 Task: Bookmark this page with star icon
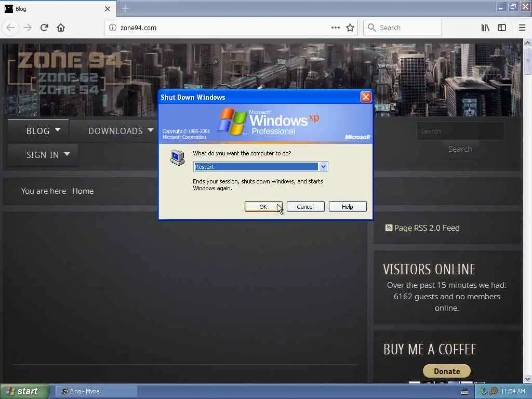[350, 28]
